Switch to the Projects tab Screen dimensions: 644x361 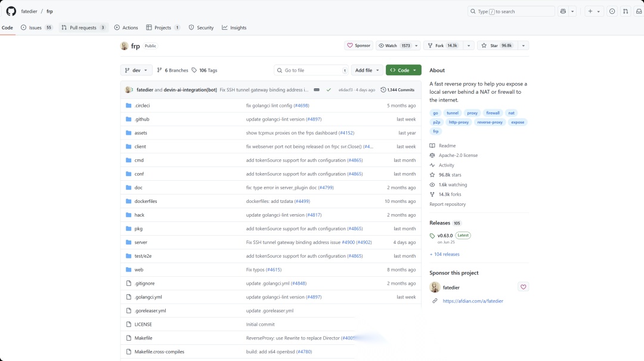pos(163,27)
